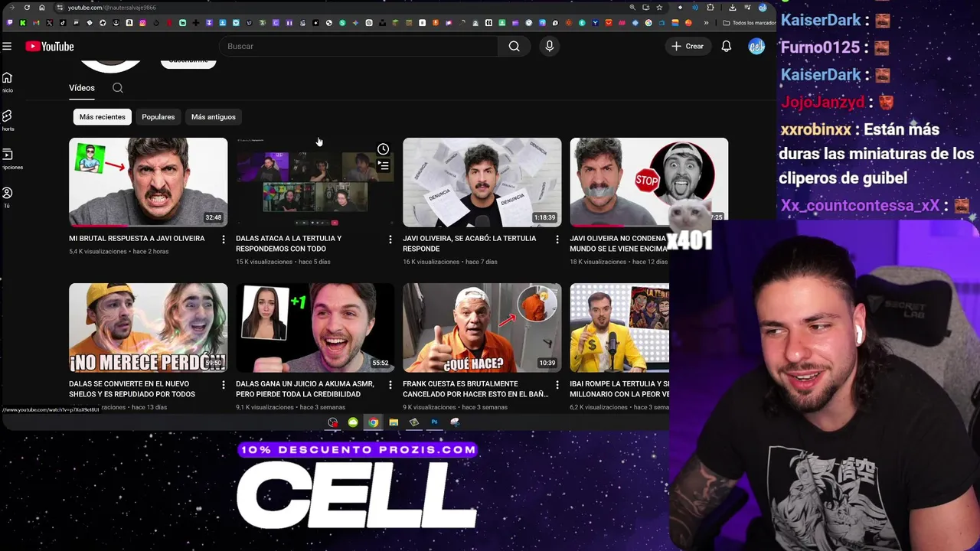Click the browser home button
980x551 pixels.
pyautogui.click(x=41, y=8)
